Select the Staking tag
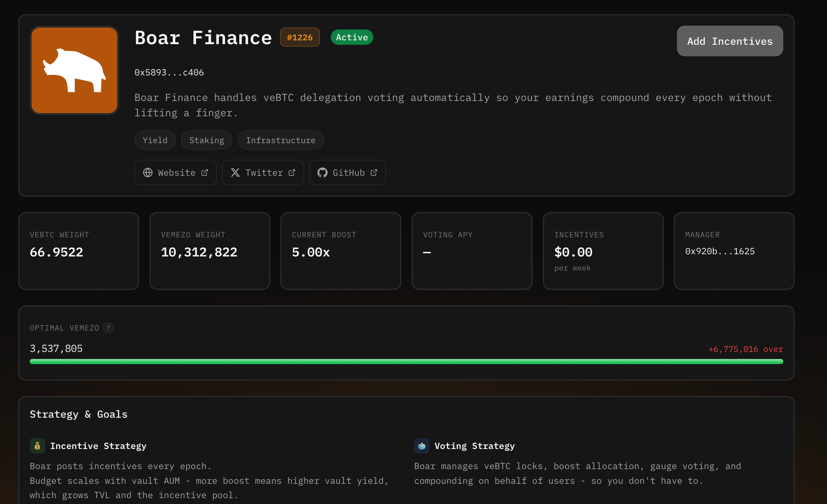This screenshot has height=504, width=827. tap(206, 140)
